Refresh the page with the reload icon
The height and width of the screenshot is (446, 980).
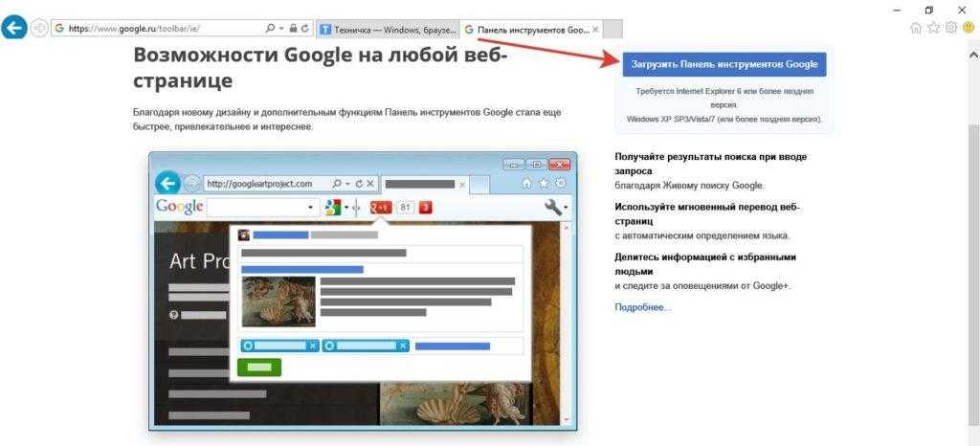tap(304, 29)
